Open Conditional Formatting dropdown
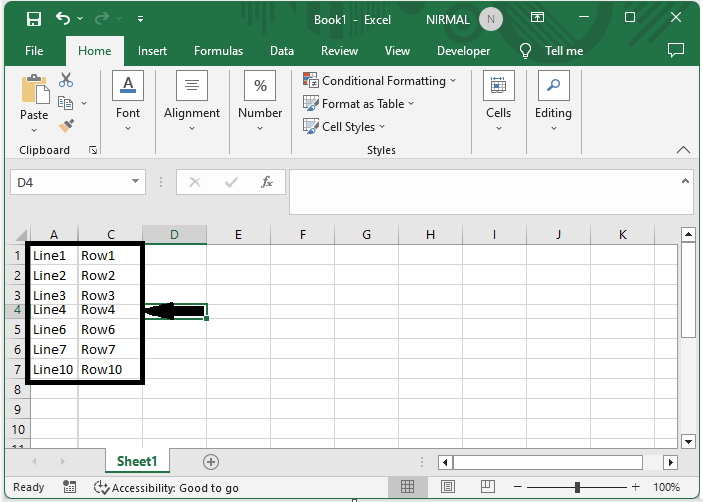 (379, 81)
